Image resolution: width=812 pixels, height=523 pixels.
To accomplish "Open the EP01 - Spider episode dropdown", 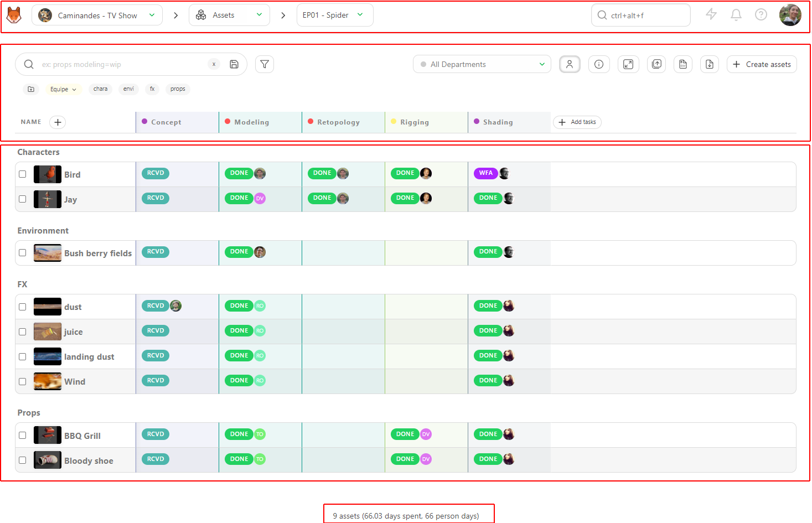I will click(335, 15).
